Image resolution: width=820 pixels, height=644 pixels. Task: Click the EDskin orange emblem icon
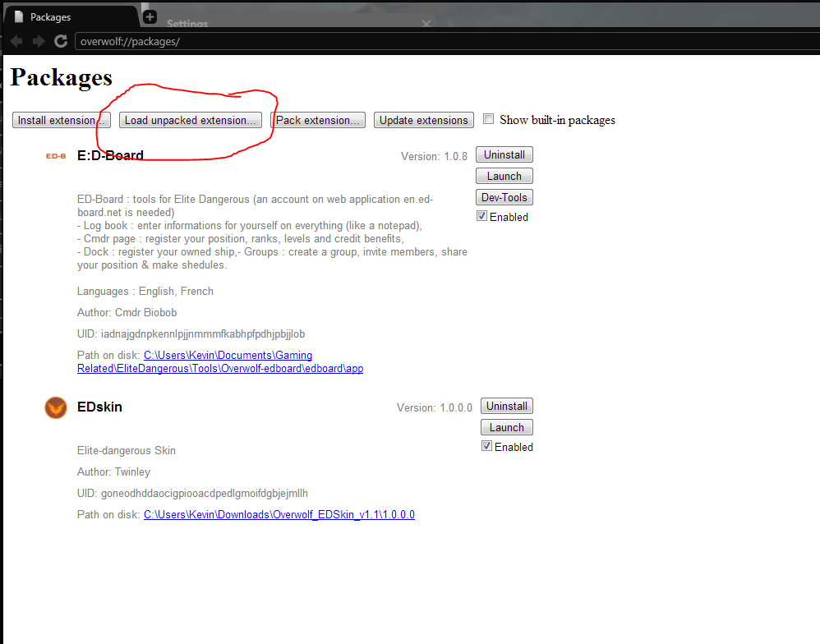56,407
